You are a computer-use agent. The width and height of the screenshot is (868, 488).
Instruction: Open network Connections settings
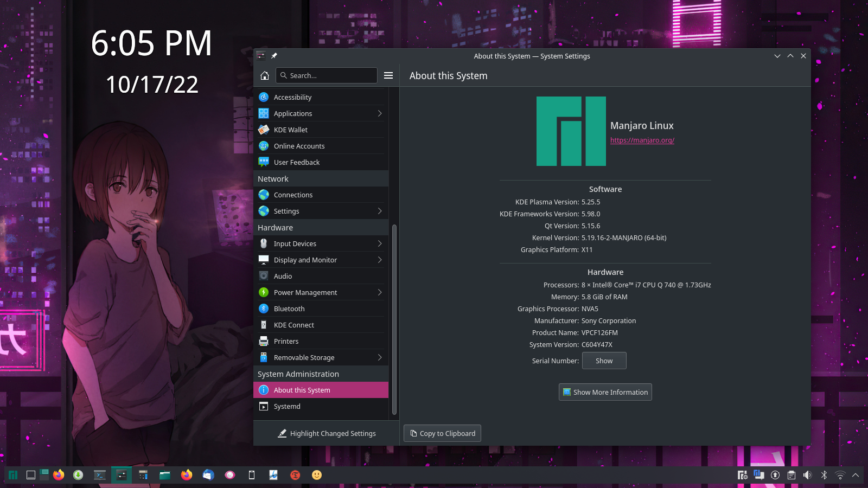click(x=321, y=195)
